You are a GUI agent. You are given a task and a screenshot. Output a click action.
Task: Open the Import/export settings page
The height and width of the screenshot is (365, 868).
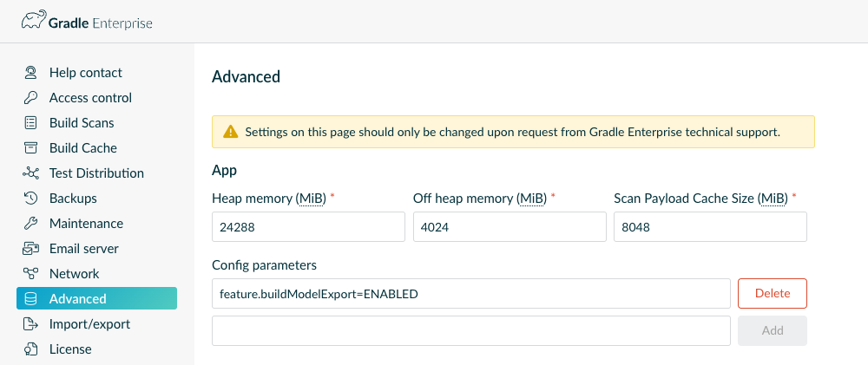pos(89,324)
